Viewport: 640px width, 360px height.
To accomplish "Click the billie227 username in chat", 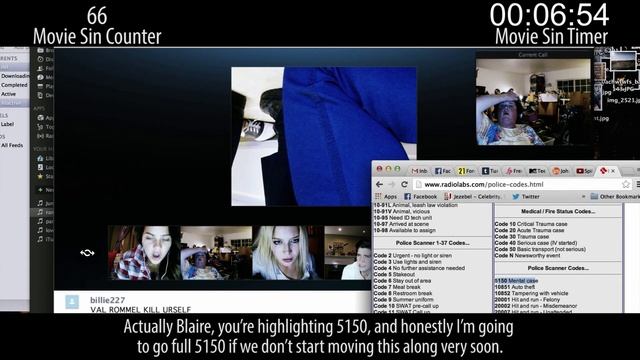I will tap(107, 300).
